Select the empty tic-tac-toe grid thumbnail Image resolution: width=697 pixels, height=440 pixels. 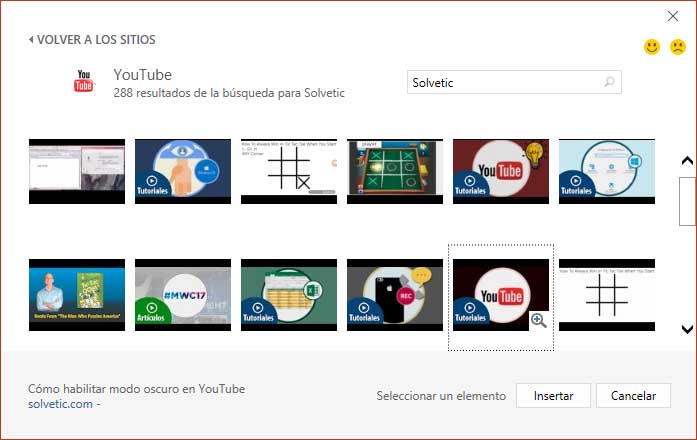[x=607, y=295]
